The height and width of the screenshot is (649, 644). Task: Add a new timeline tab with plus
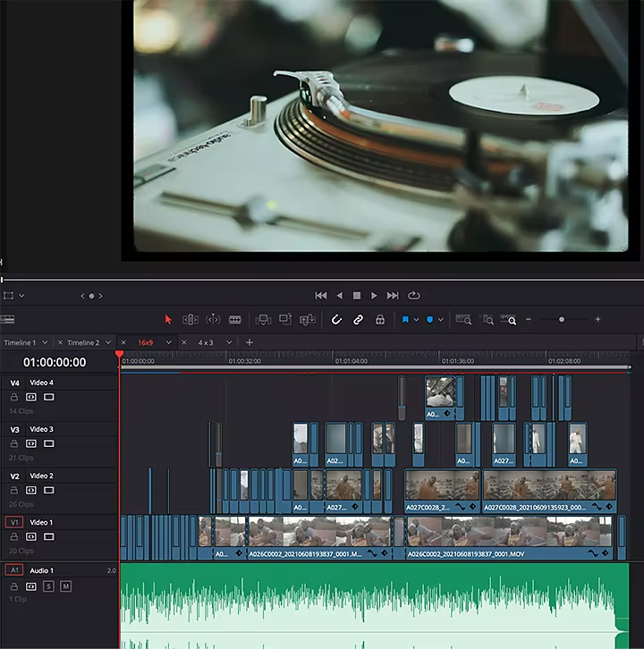(x=250, y=342)
